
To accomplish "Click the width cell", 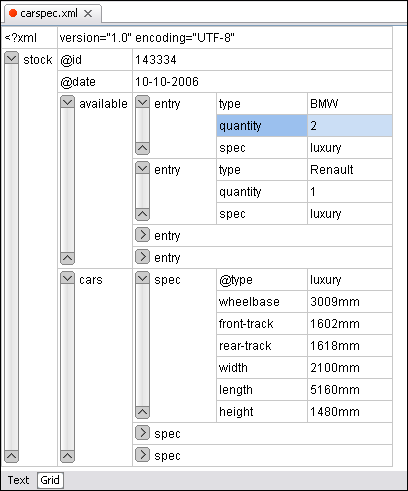I will (x=262, y=368).
